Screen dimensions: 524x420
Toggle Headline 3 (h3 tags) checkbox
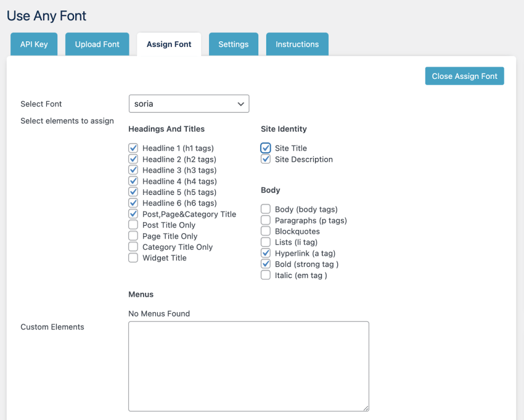pos(133,170)
